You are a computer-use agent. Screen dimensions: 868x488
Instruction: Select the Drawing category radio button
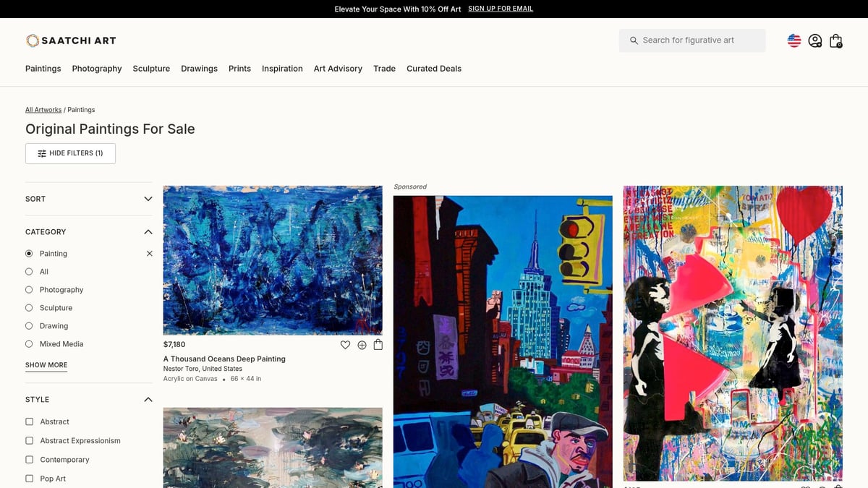pos(29,326)
